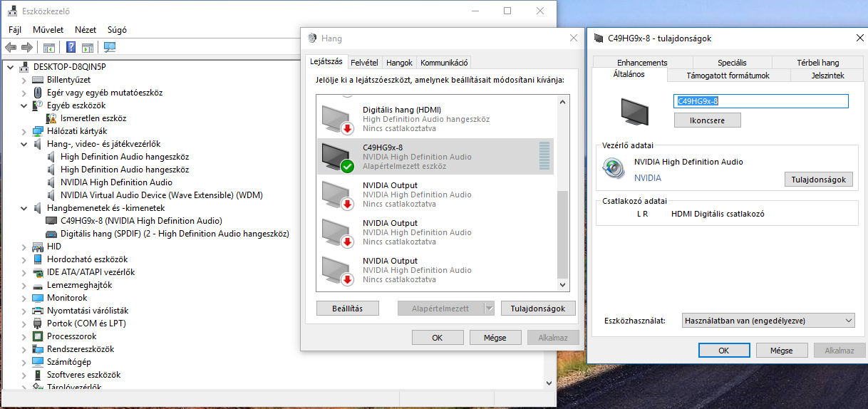Image resolution: width=868 pixels, height=409 pixels.
Task: Open the Támogatott formátumok tab
Action: (x=728, y=76)
